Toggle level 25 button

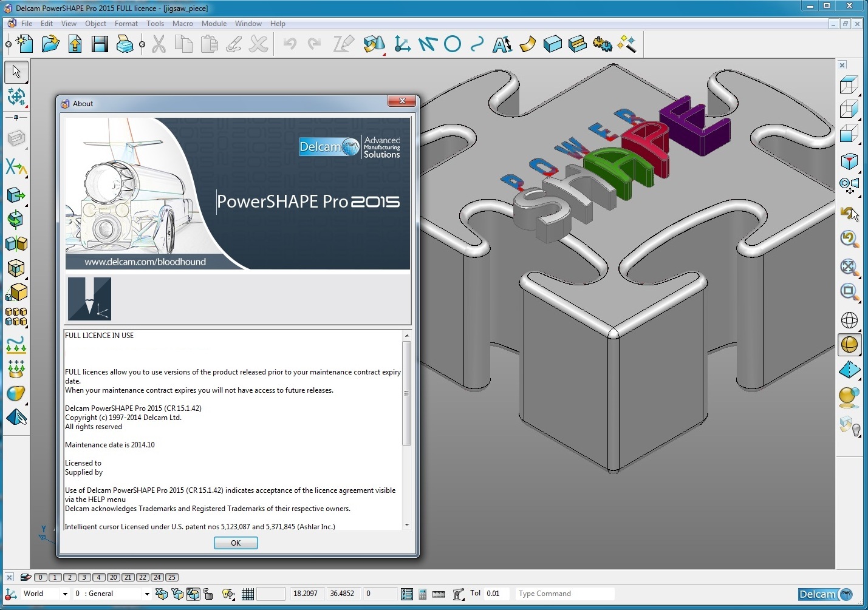click(172, 577)
